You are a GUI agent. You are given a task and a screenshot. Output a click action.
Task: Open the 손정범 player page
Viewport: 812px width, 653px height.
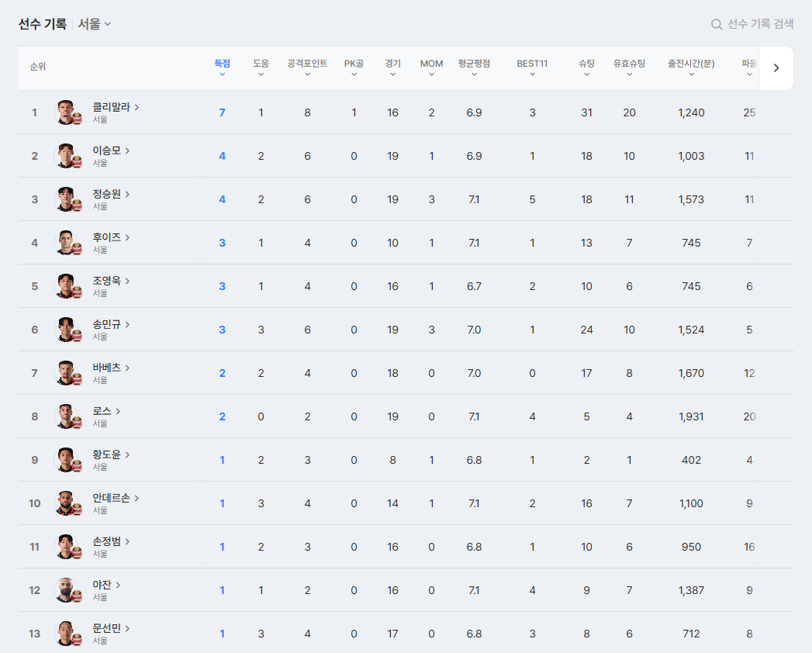[111, 542]
